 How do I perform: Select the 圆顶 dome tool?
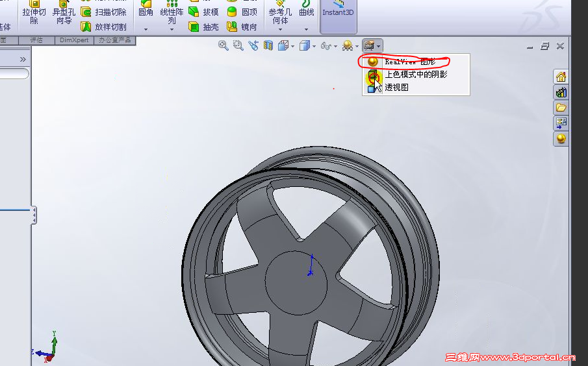point(242,12)
